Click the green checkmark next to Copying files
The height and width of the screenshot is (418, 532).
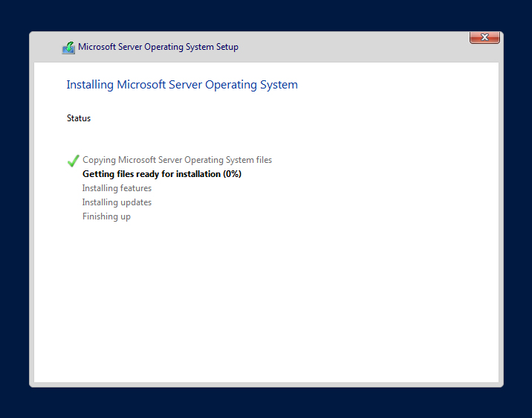coord(74,161)
